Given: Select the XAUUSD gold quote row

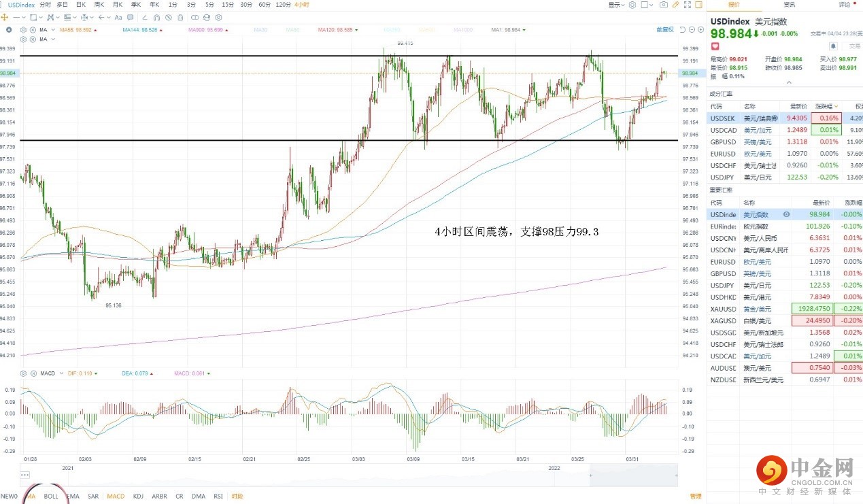Looking at the screenshot, I should pyautogui.click(x=785, y=309).
